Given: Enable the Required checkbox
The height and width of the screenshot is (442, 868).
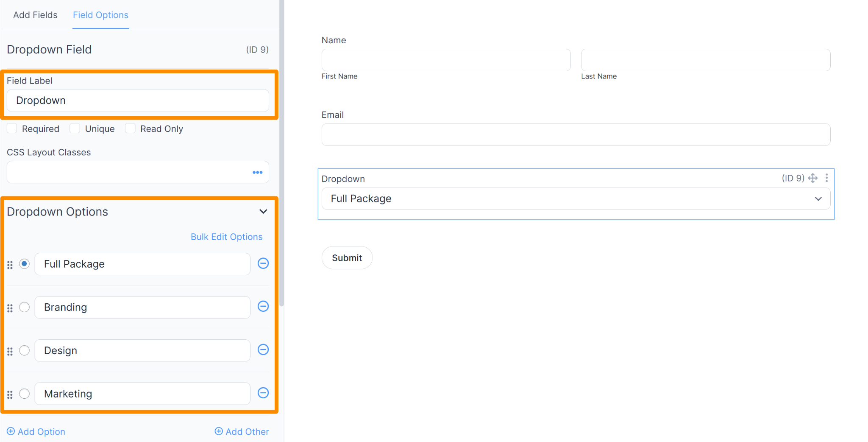Looking at the screenshot, I should pos(12,128).
